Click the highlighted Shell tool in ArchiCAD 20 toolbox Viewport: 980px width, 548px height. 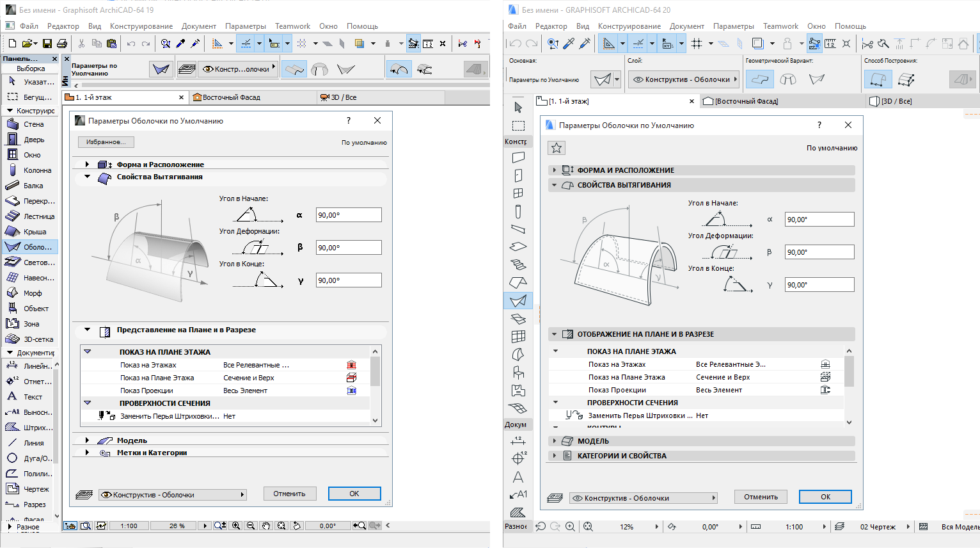(x=518, y=300)
